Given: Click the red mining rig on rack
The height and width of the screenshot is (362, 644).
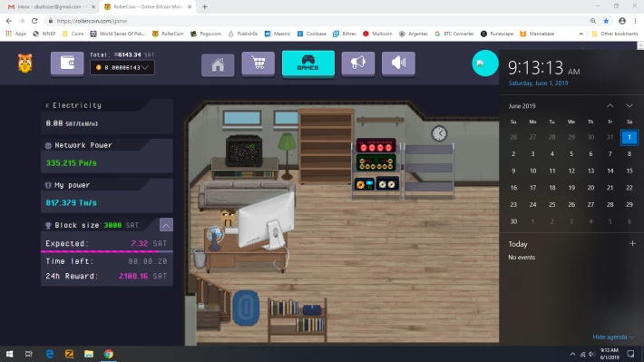Looking at the screenshot, I should pyautogui.click(x=376, y=146).
